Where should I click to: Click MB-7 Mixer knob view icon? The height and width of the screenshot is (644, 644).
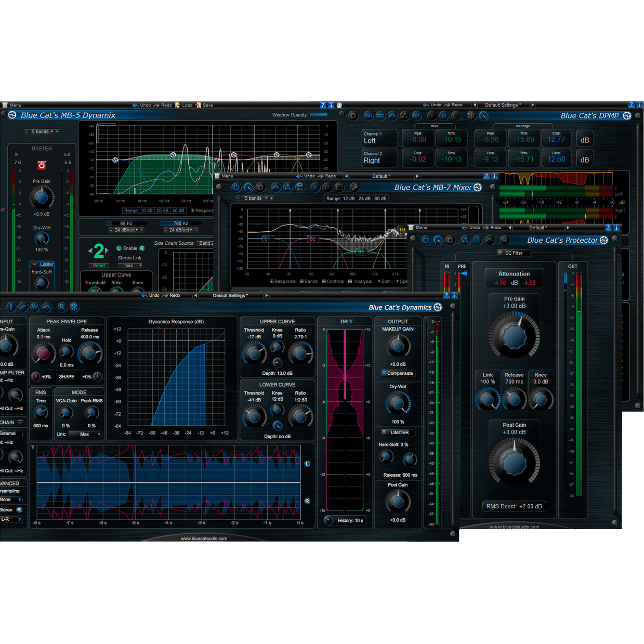[248, 187]
